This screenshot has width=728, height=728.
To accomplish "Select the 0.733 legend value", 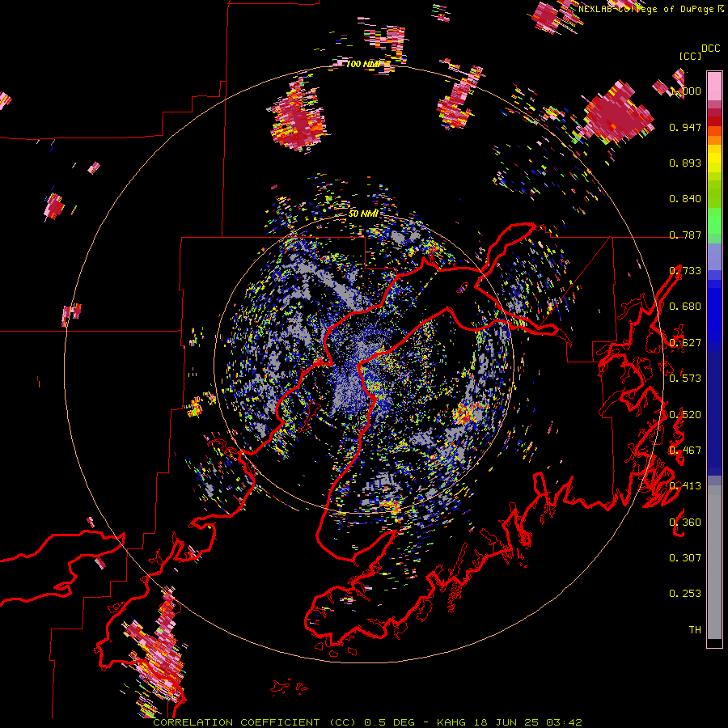I will point(685,271).
